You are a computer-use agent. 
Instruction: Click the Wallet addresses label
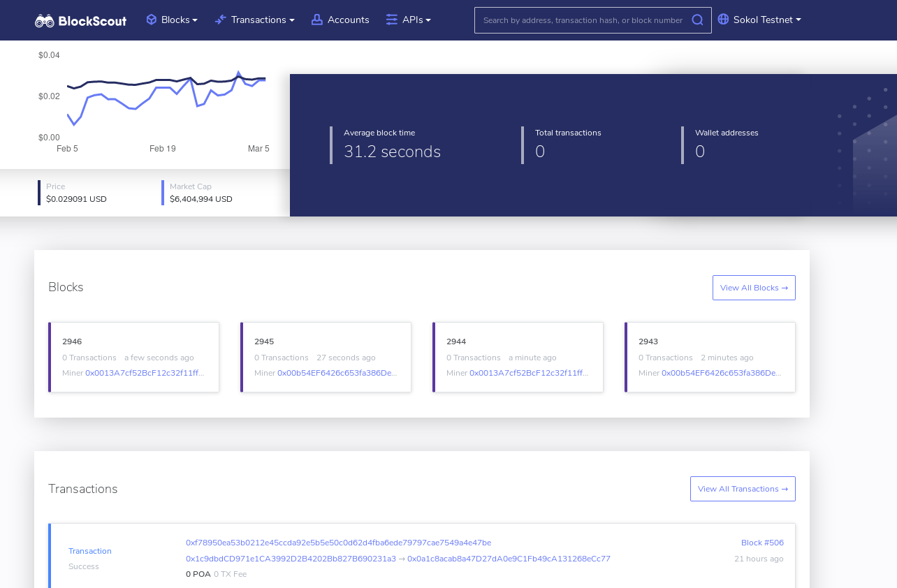coord(727,133)
